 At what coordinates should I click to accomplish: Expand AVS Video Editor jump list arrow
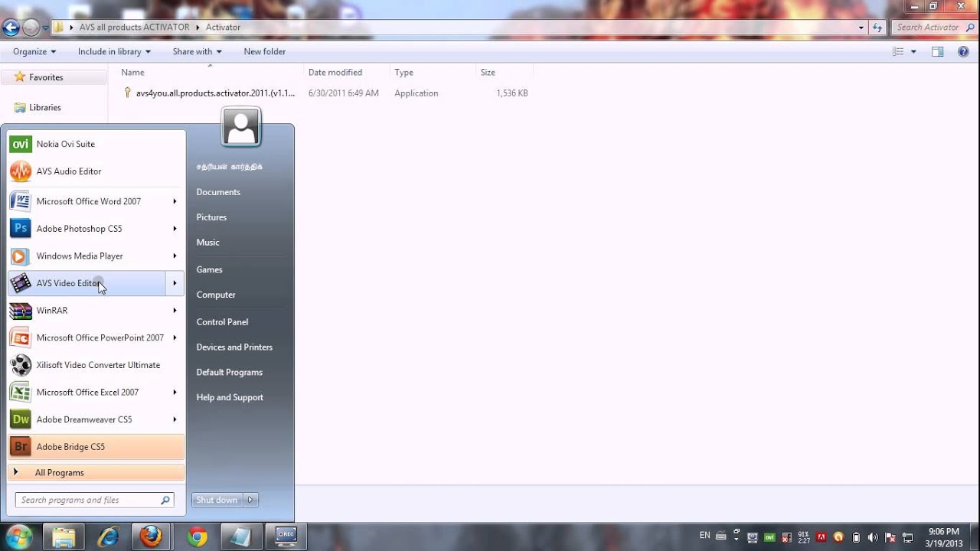(175, 283)
